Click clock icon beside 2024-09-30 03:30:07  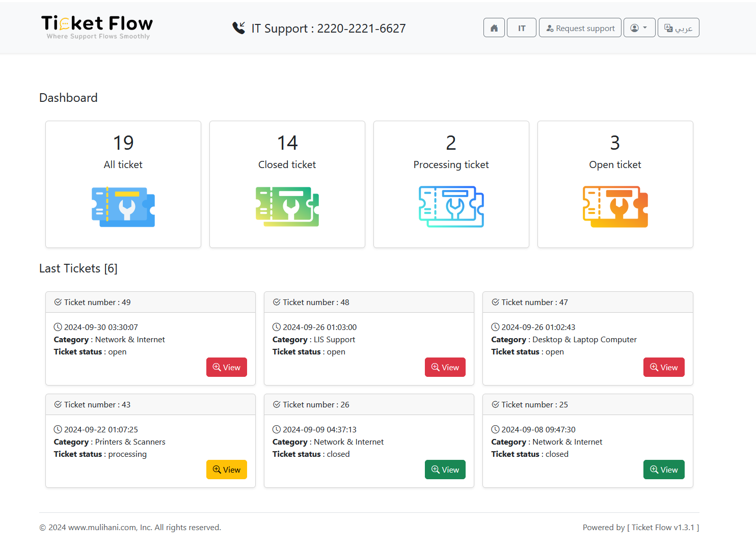58,327
